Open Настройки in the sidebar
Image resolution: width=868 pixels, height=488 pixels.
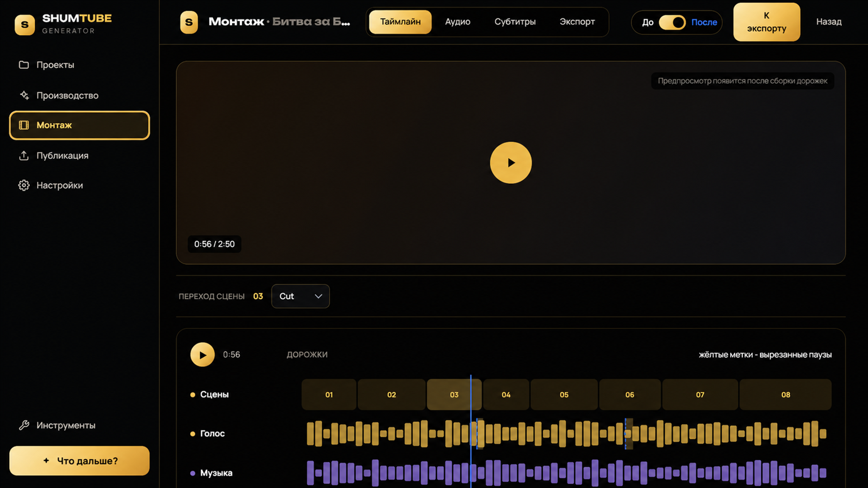79,185
